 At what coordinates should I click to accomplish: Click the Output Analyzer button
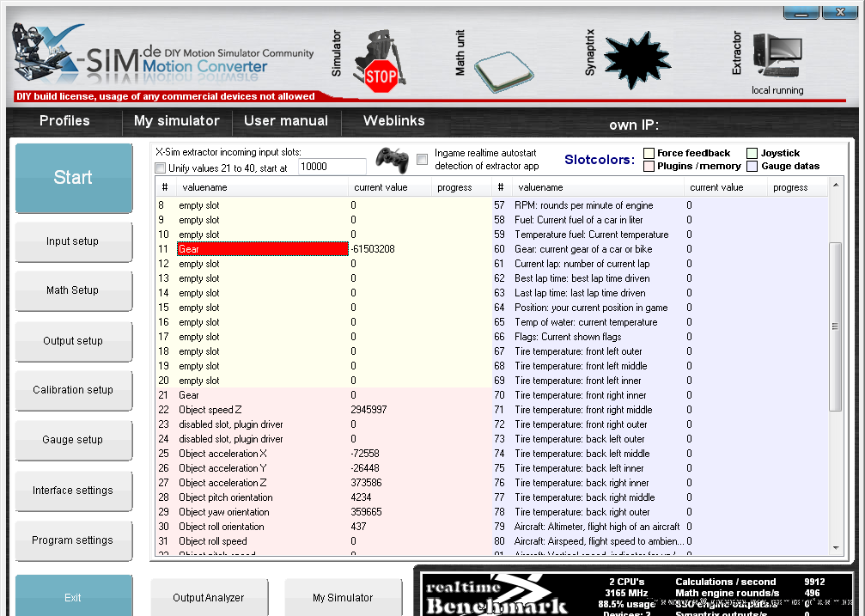pyautogui.click(x=208, y=597)
